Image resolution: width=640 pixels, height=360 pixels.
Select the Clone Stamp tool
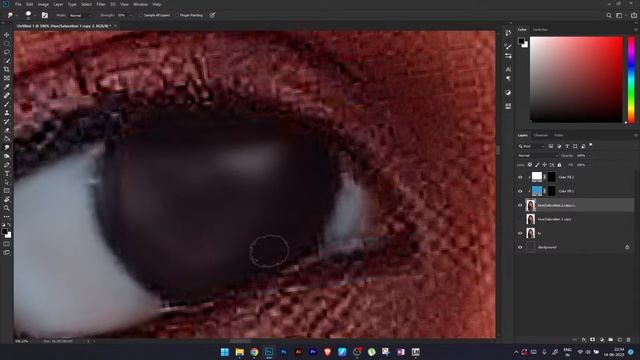pos(7,113)
